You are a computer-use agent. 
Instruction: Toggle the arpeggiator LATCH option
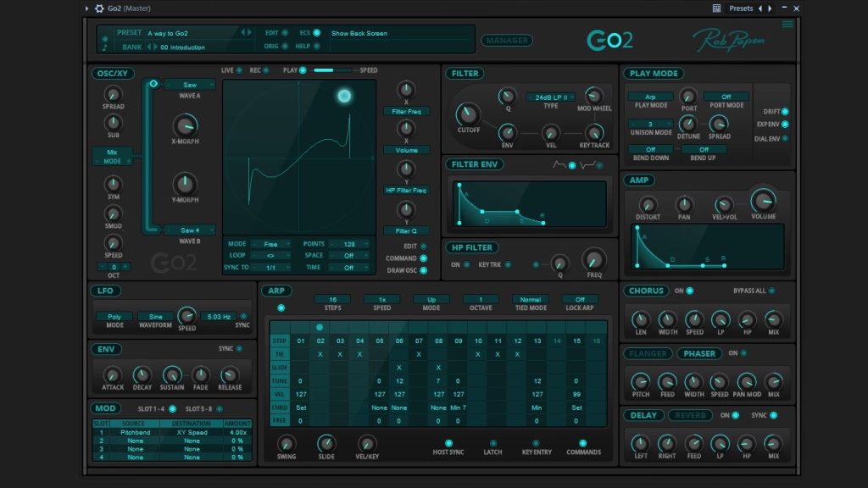point(492,443)
